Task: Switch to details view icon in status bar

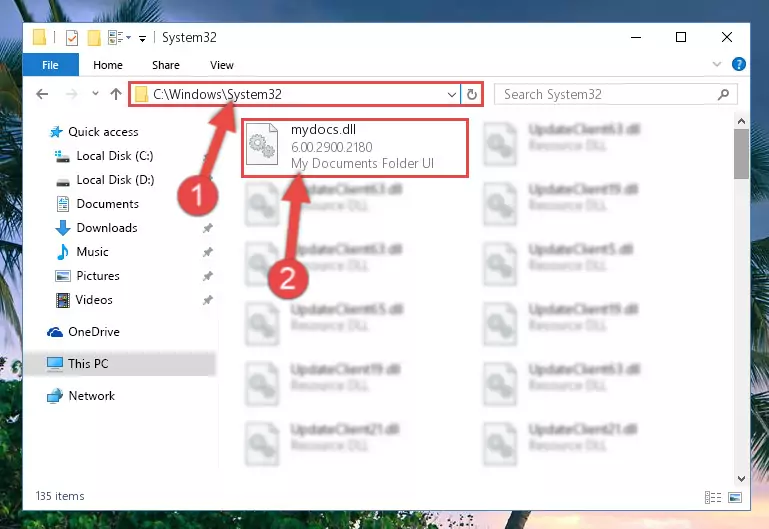Action: point(713,498)
